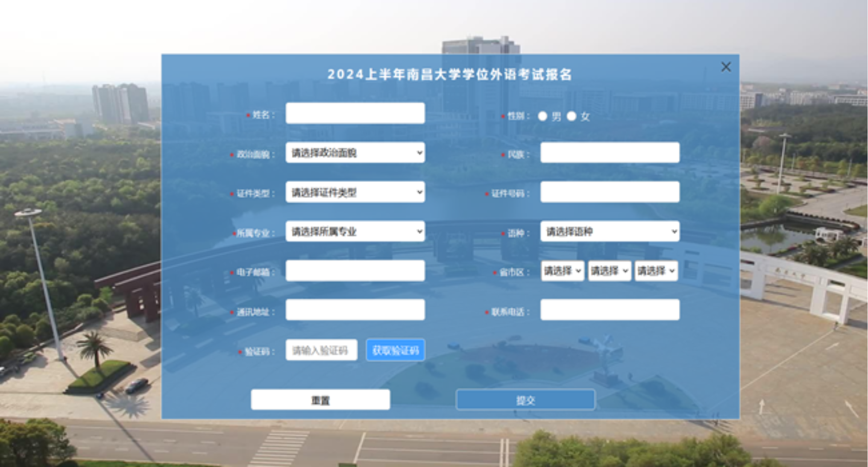Click the 联系电话 phone field
868x467 pixels.
click(610, 310)
